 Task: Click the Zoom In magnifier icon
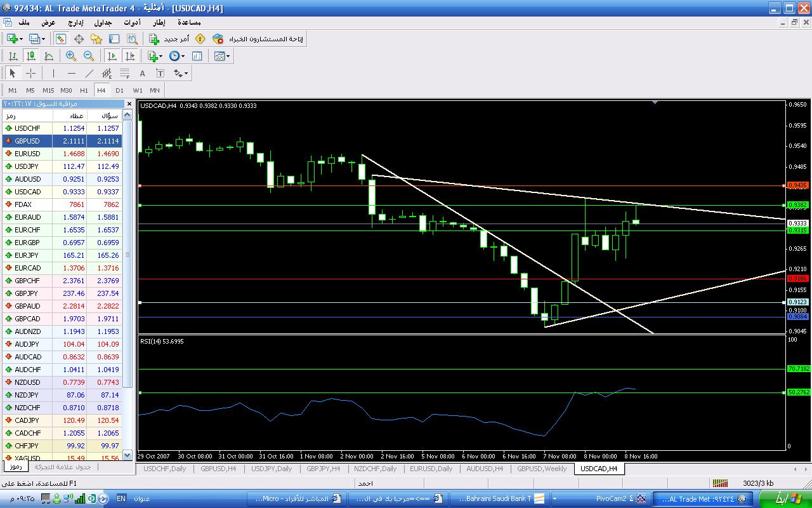(x=71, y=56)
